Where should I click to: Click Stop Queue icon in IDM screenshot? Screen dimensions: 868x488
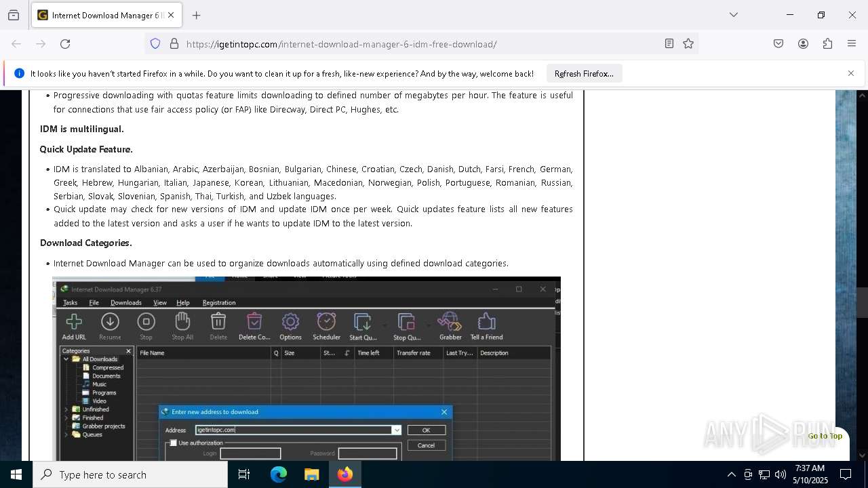[x=407, y=326]
